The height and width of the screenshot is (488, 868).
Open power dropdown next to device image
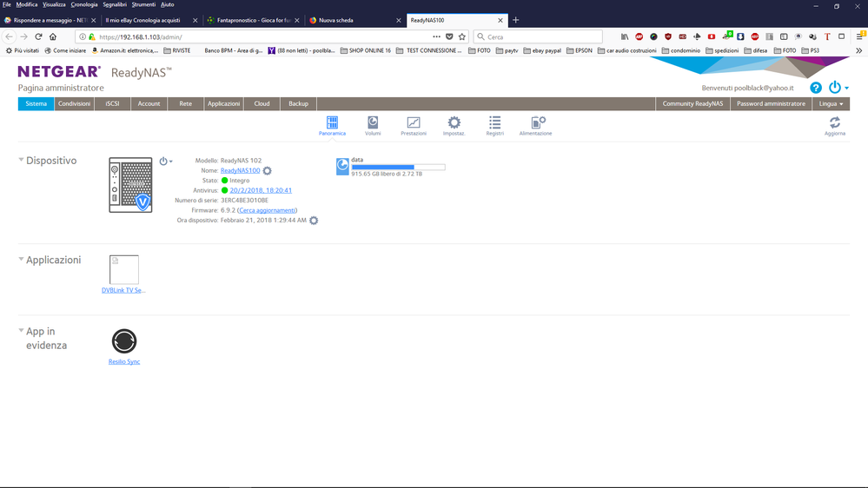[x=165, y=161]
